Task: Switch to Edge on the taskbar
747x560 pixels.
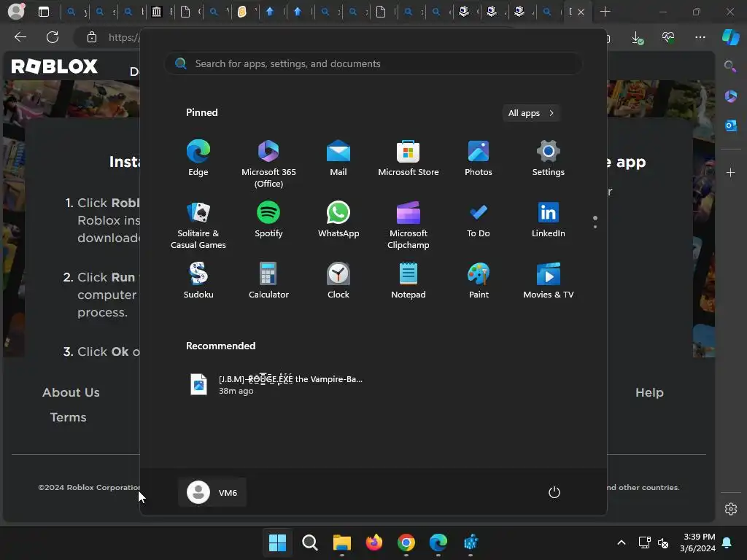Action: pyautogui.click(x=438, y=542)
